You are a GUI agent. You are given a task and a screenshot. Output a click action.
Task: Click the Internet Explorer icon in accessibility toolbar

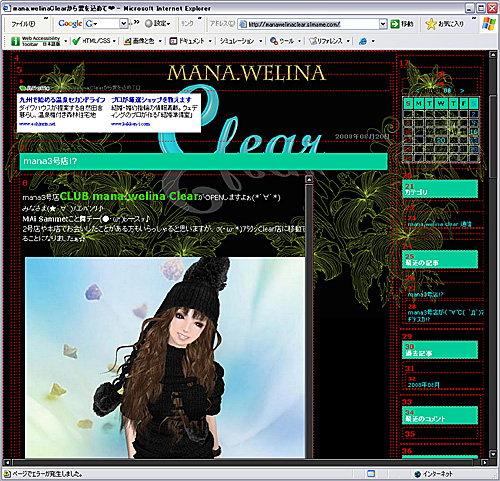point(363,41)
